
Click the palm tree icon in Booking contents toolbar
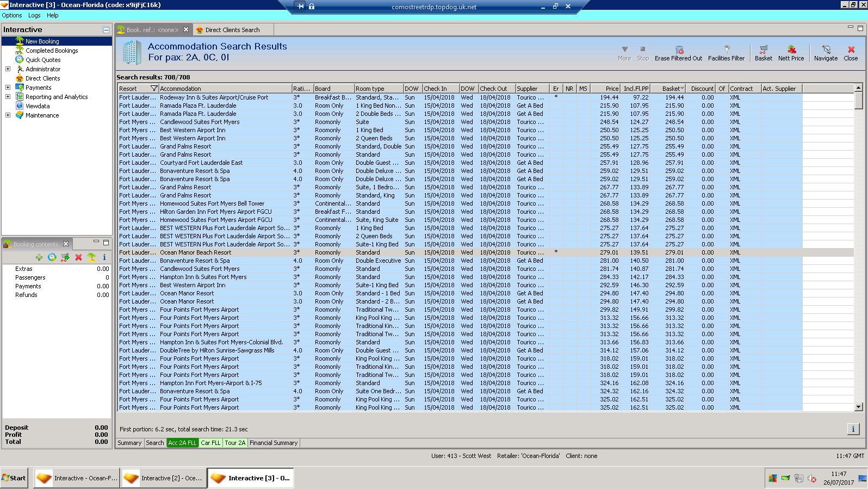point(91,257)
